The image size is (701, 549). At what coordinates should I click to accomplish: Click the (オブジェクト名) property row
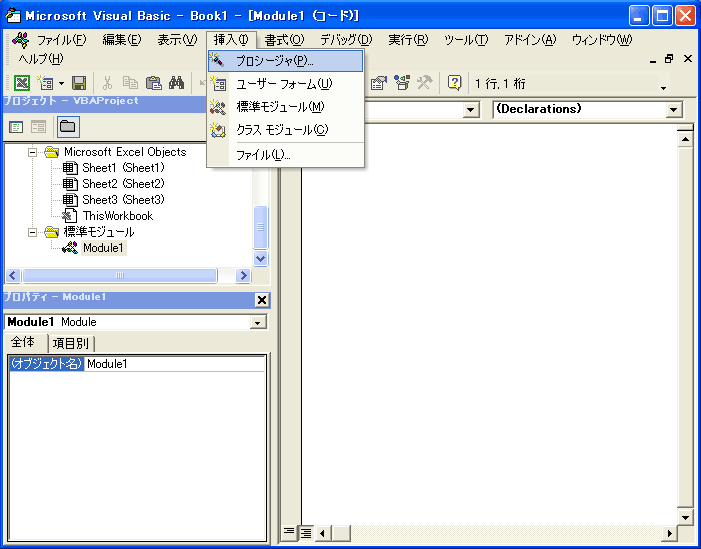click(46, 364)
